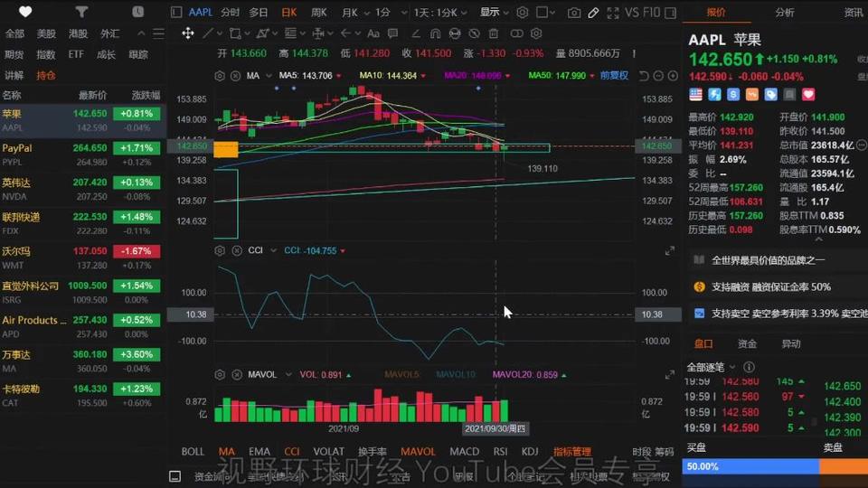Delete drawings with the trash icon
Viewport: 868px width, 488px height.
tap(494, 33)
